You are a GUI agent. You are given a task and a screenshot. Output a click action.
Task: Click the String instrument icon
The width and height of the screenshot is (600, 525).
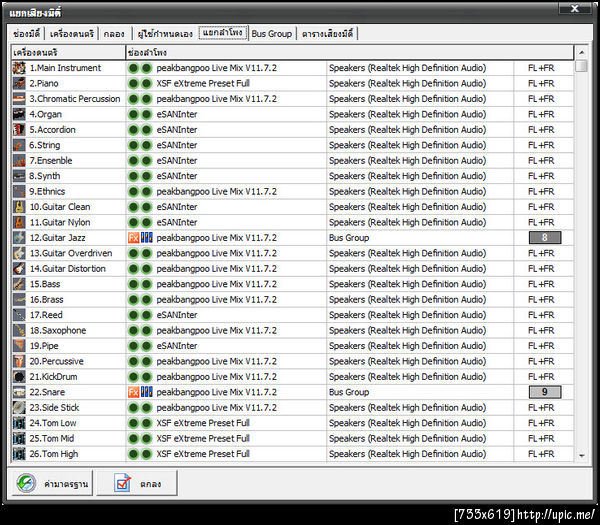point(19,145)
